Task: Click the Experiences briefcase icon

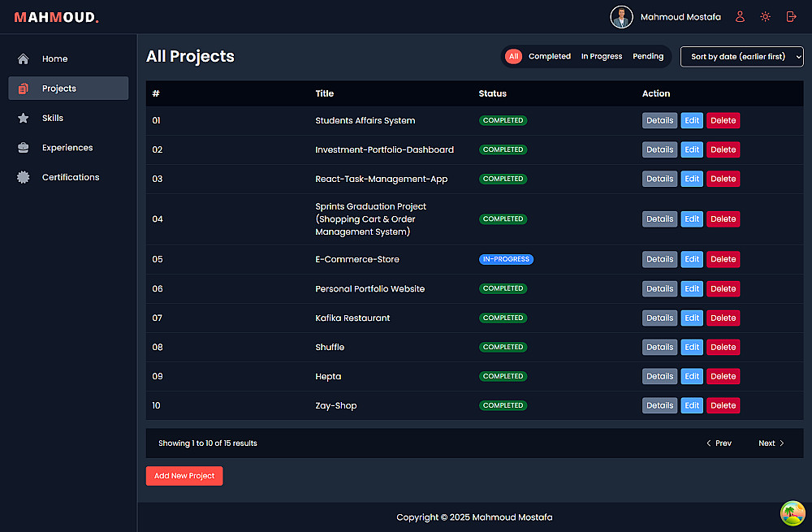Action: coord(24,148)
